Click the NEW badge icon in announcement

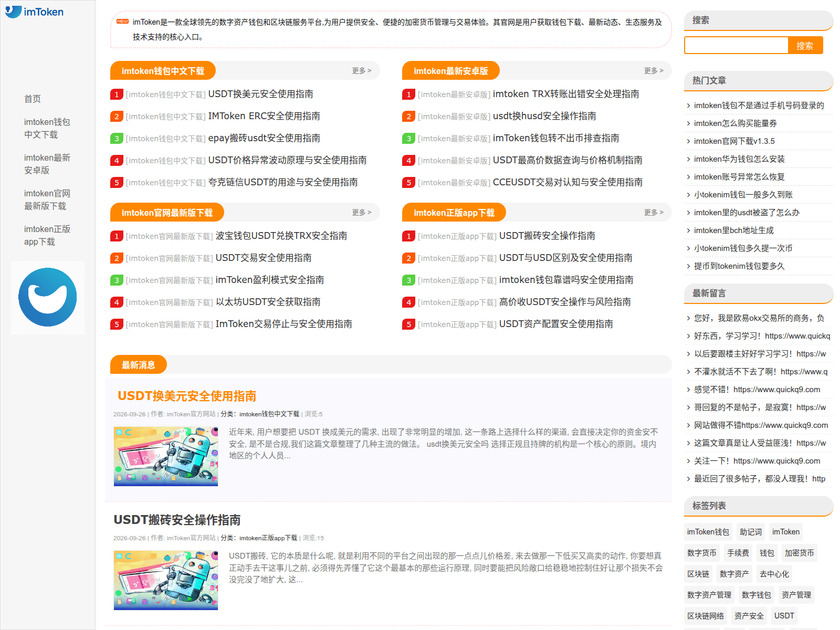[123, 22]
